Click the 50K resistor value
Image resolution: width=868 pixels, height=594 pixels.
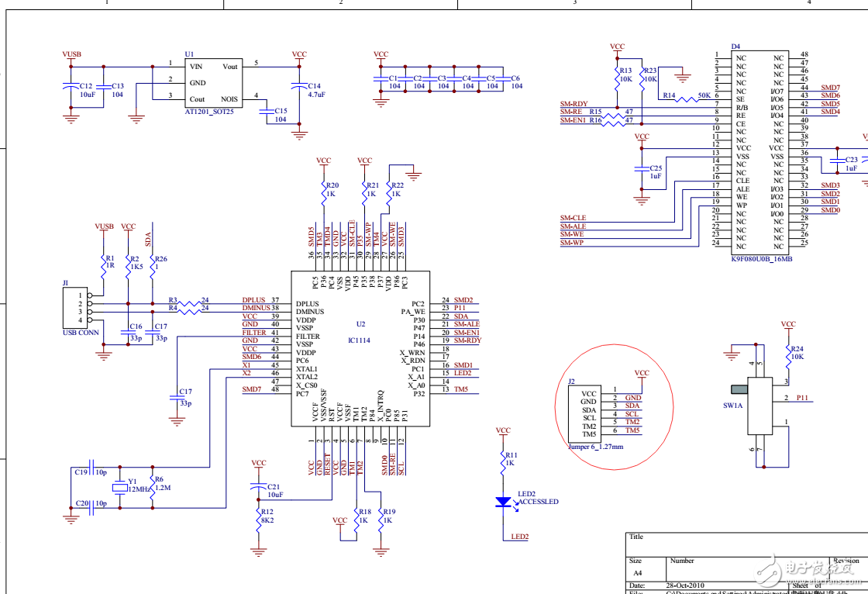(x=704, y=95)
